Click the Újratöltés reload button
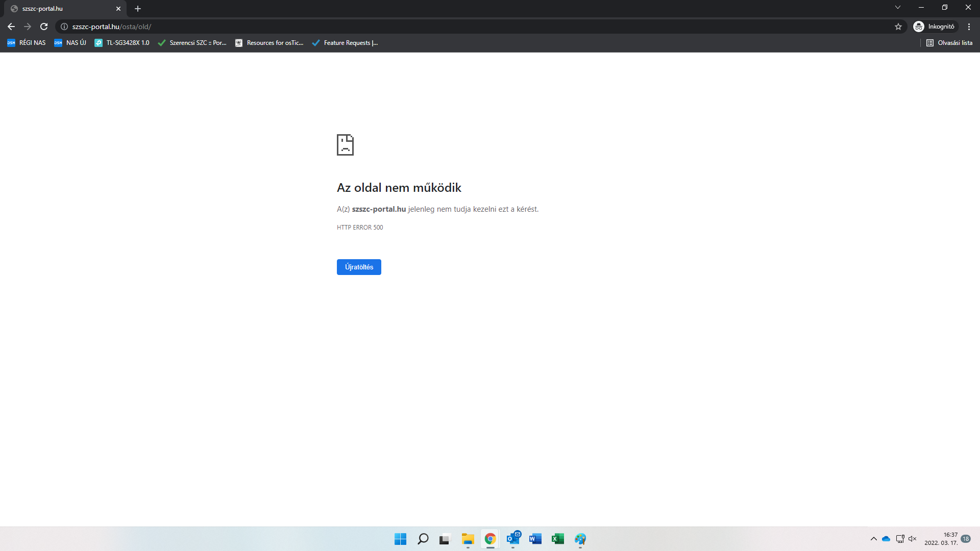Image resolution: width=980 pixels, height=551 pixels. point(359,267)
